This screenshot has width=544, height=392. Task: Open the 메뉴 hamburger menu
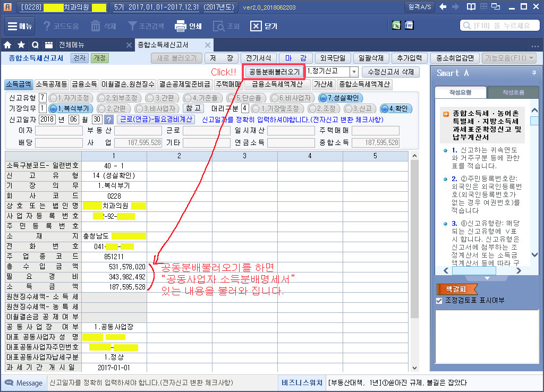pos(20,26)
